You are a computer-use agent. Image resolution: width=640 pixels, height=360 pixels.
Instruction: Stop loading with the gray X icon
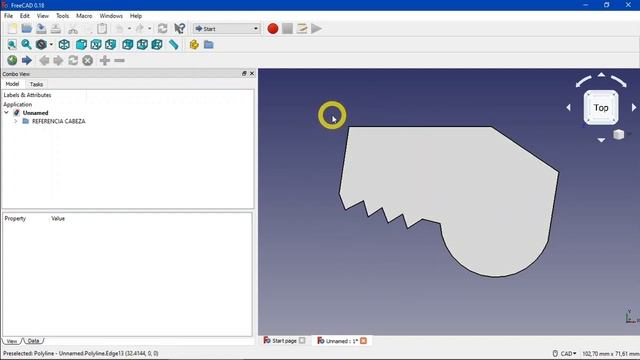(x=87, y=60)
